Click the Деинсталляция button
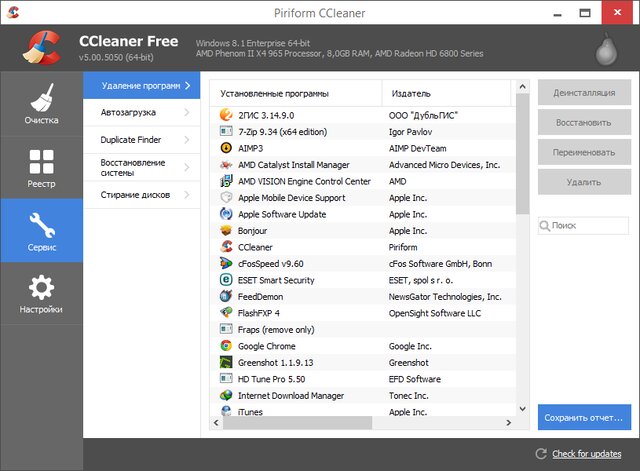Image resolution: width=640 pixels, height=471 pixels. coord(584,93)
